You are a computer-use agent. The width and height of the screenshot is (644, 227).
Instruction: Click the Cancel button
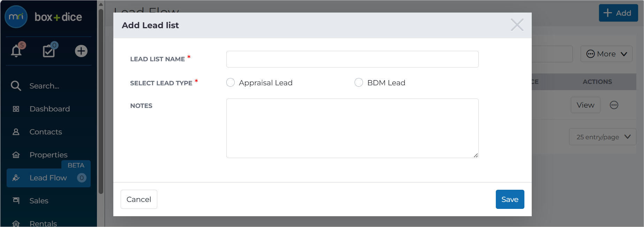[x=139, y=199]
